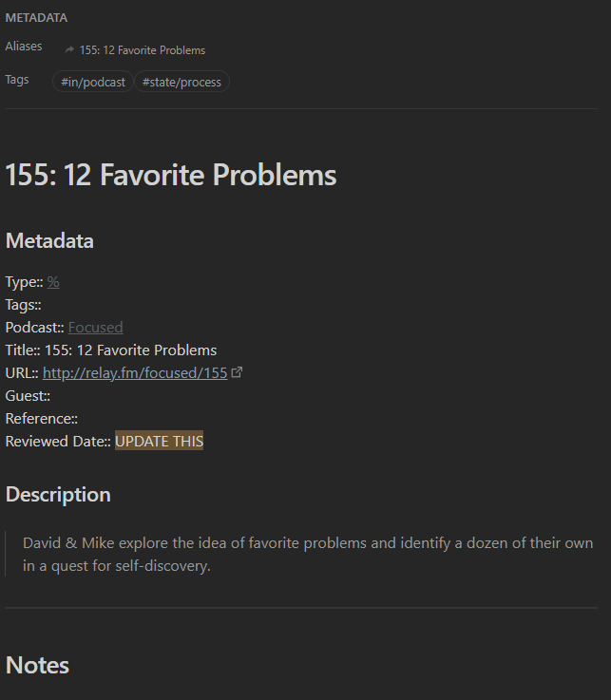Open the #in/podcast tag
Image resolution: width=611 pixels, height=700 pixels.
[x=93, y=82]
